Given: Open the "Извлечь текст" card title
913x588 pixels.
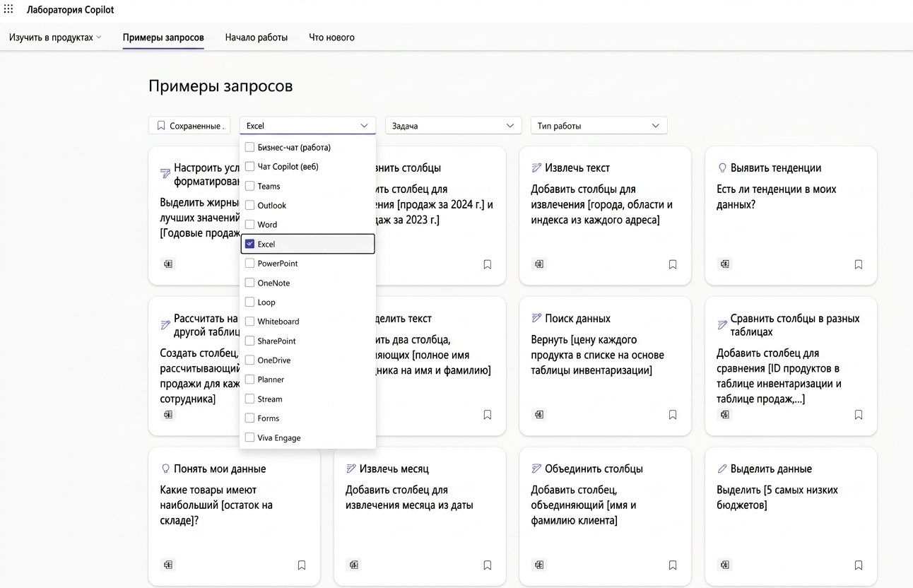Looking at the screenshot, I should (x=577, y=168).
